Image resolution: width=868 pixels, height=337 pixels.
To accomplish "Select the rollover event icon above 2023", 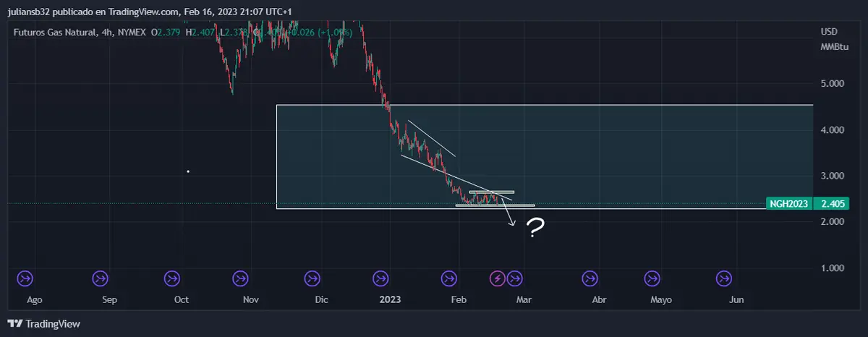I will point(380,278).
